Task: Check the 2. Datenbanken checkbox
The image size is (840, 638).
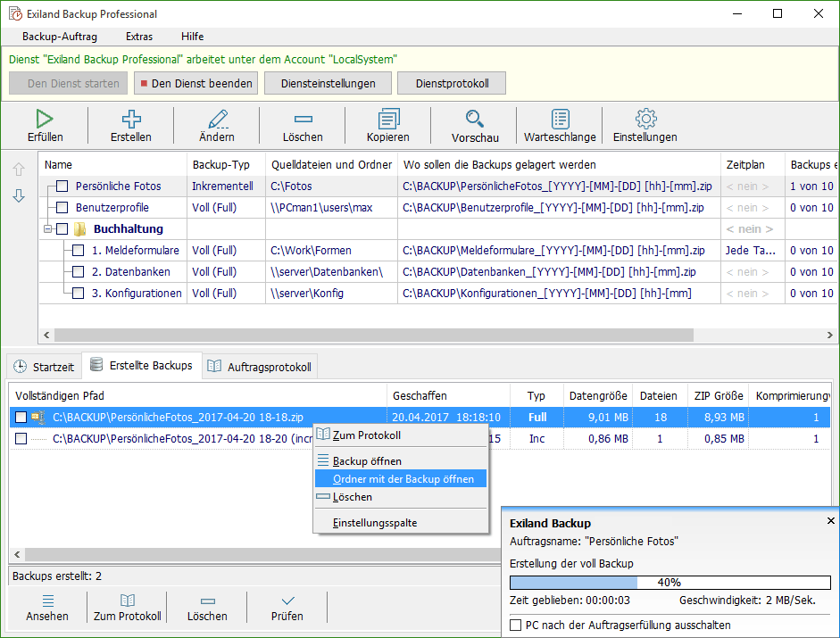Action: point(79,271)
